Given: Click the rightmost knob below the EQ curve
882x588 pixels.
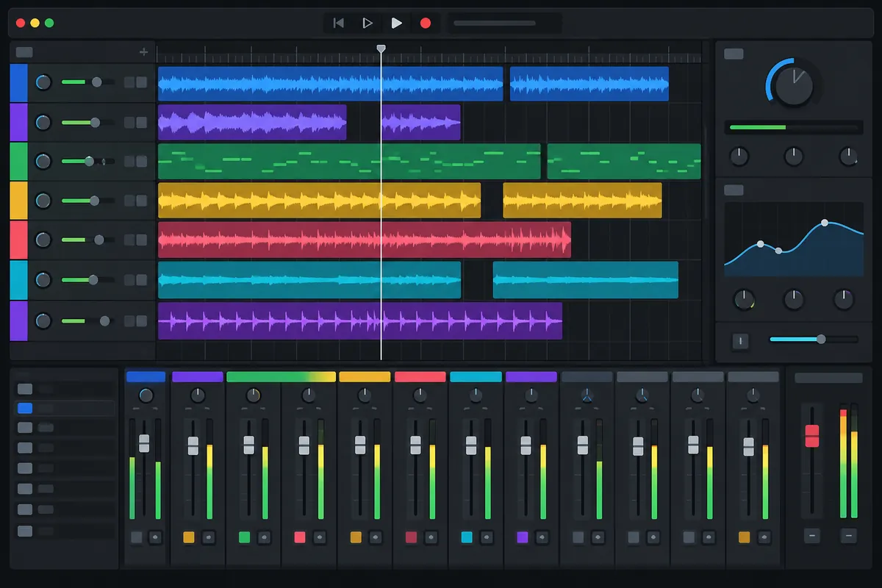Looking at the screenshot, I should [x=843, y=299].
